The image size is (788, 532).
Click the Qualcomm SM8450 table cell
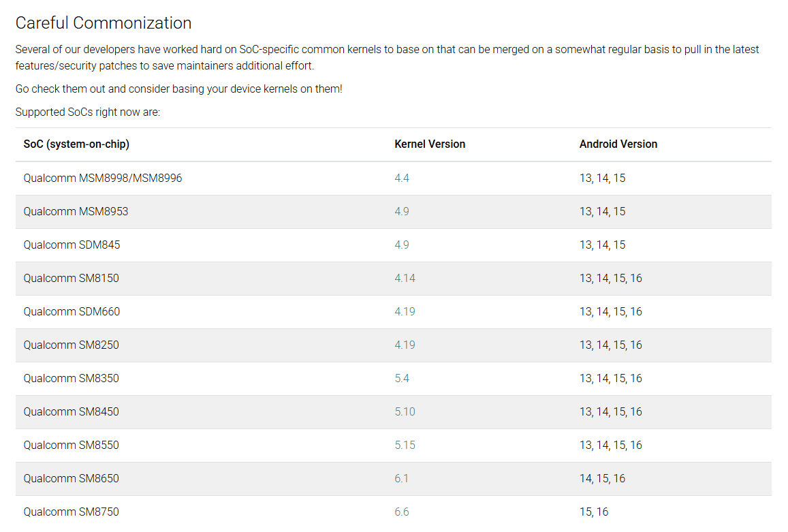71,412
